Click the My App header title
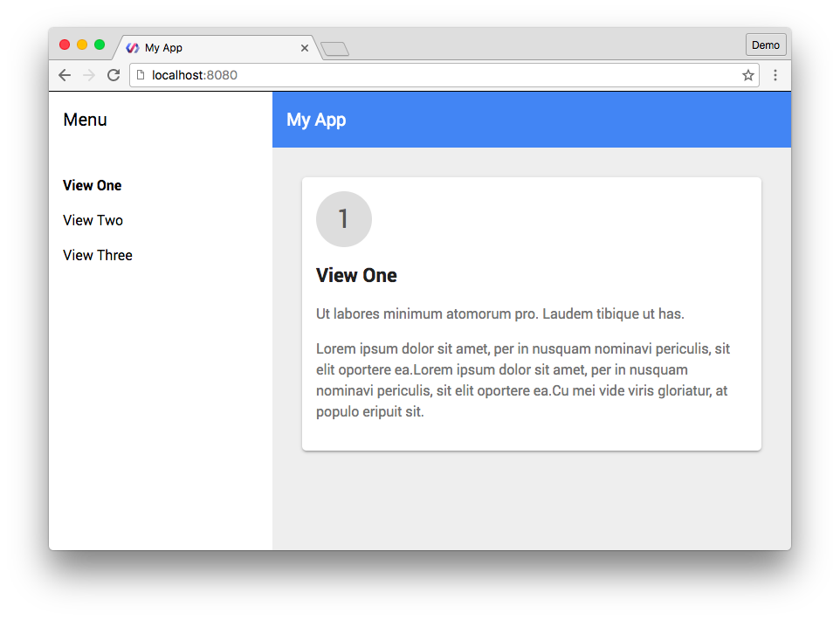The image size is (840, 620). coord(316,120)
